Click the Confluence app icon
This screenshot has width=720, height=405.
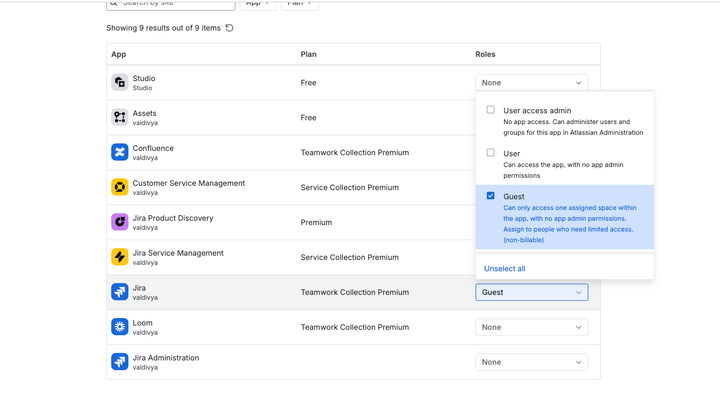click(x=119, y=152)
